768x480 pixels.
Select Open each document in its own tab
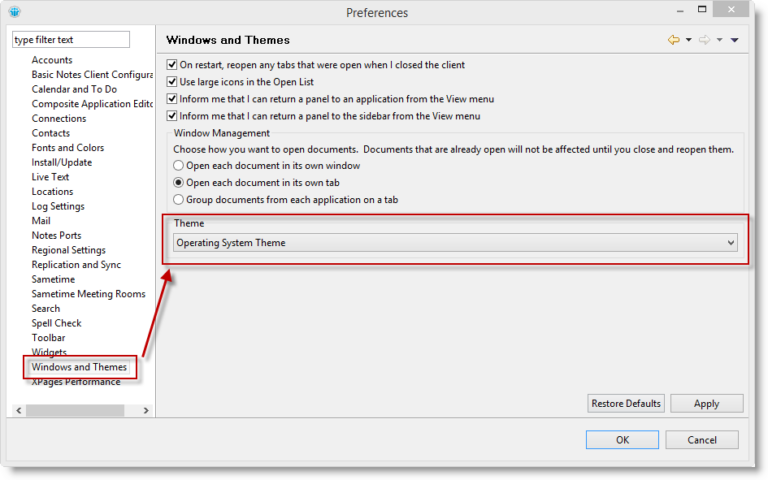pos(178,183)
